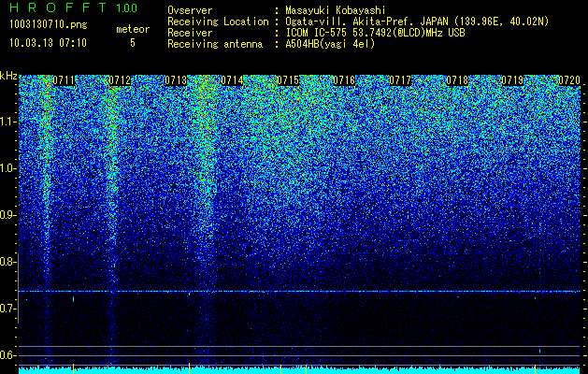
Task: Click the HROFFT 1.0.0 title text
Action: pyautogui.click(x=73, y=7)
